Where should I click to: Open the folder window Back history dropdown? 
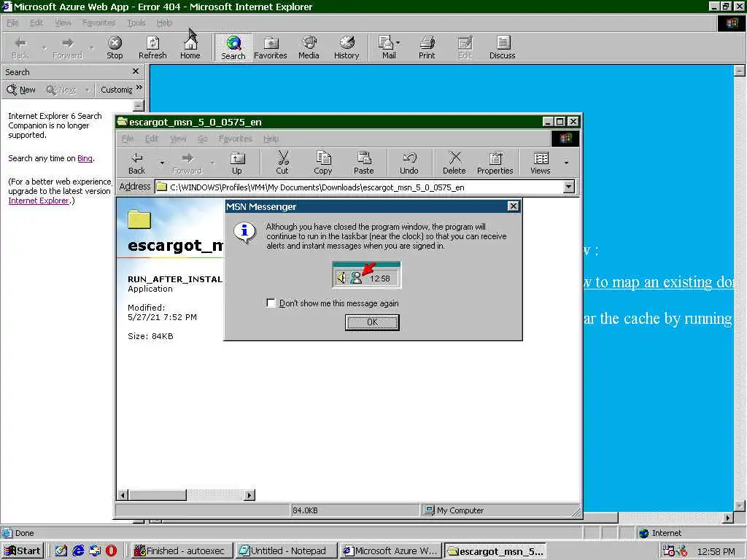162,163
